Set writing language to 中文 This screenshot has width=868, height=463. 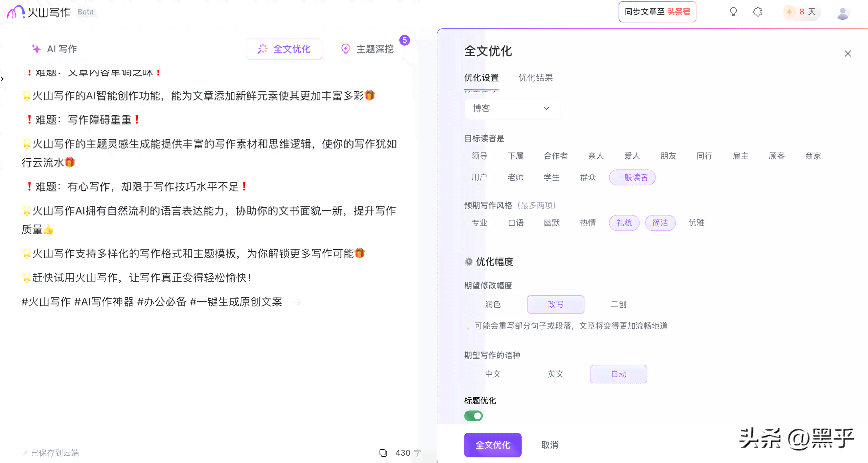pos(493,374)
